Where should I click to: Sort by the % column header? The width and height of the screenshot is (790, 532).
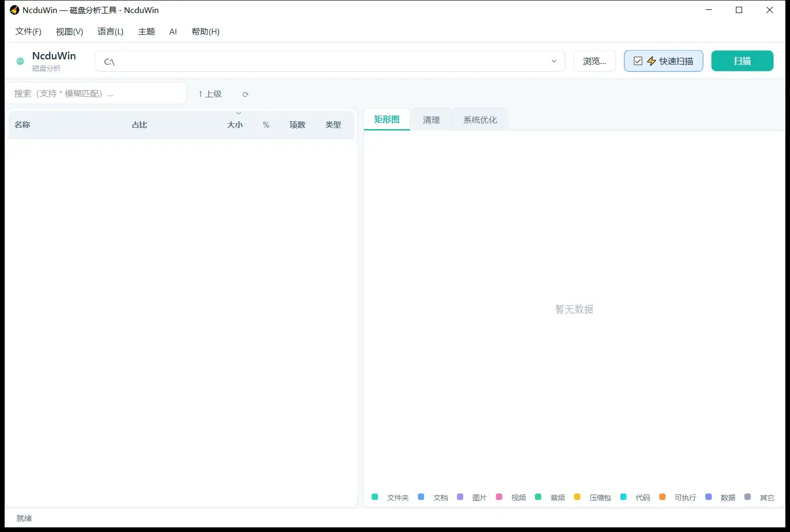click(x=266, y=125)
